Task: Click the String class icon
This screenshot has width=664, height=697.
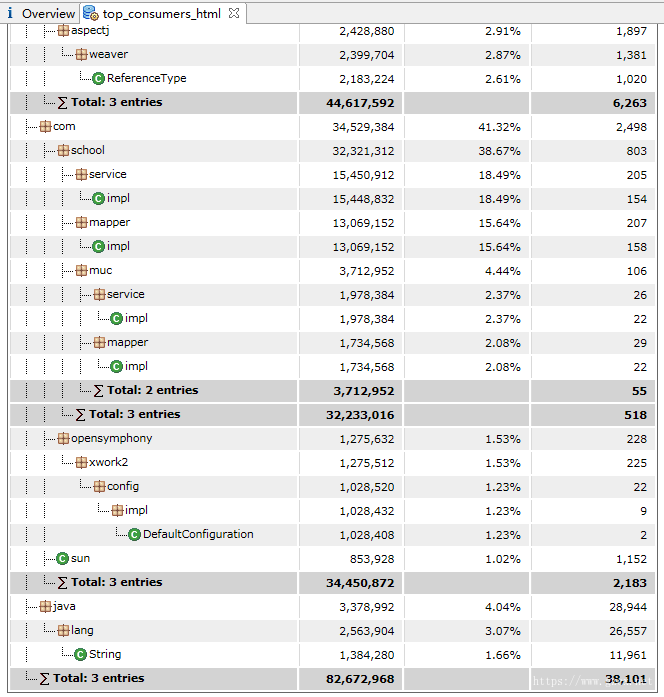Action: pos(80,655)
